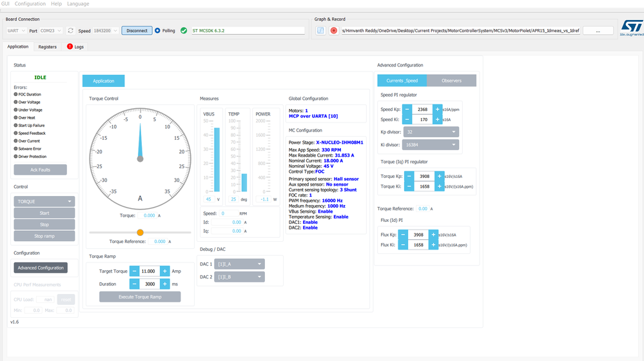Open the Language menu
This screenshot has height=361, width=644.
(x=78, y=4)
